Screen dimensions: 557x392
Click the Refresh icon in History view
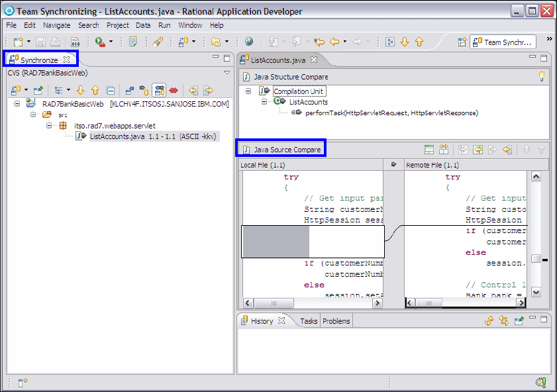point(489,321)
